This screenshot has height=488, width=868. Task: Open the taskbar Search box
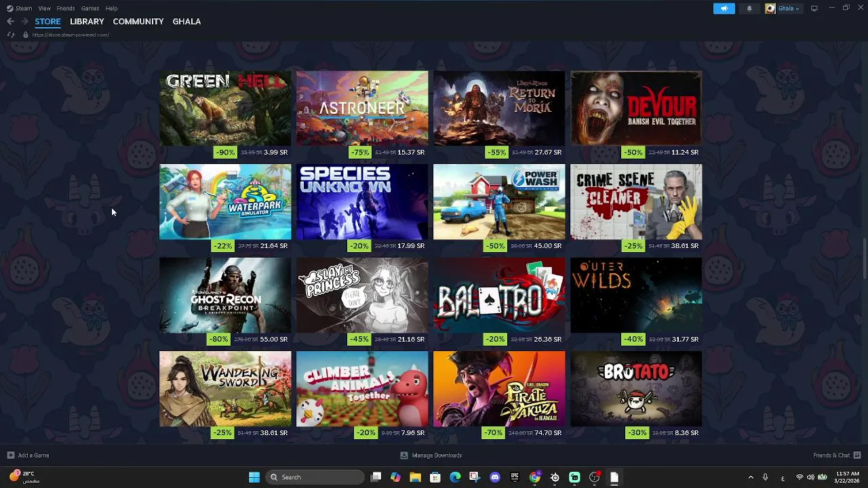point(315,477)
